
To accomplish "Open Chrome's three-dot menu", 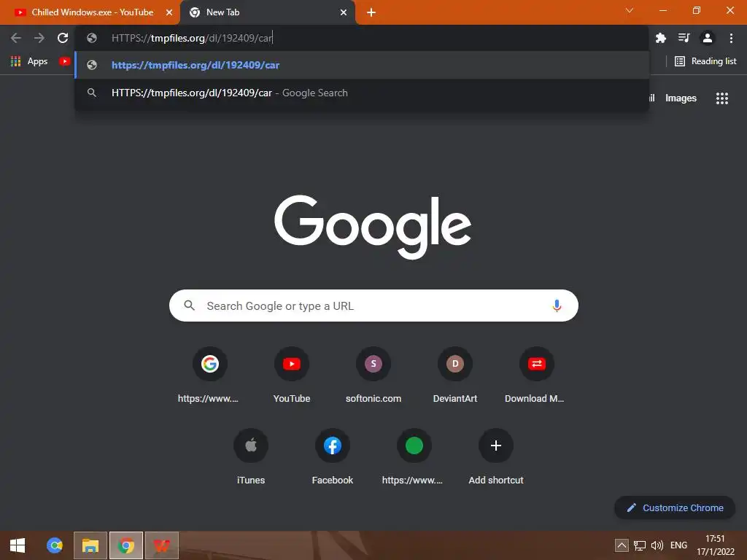I will coord(731,38).
